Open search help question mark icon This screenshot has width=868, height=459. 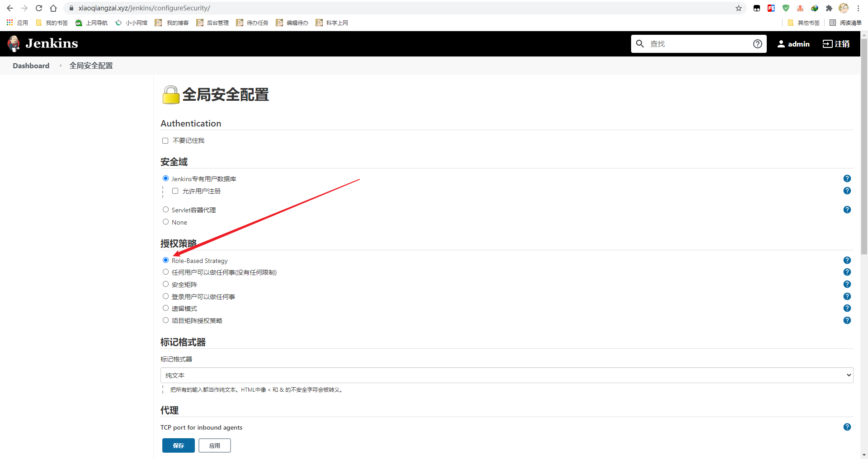[758, 44]
